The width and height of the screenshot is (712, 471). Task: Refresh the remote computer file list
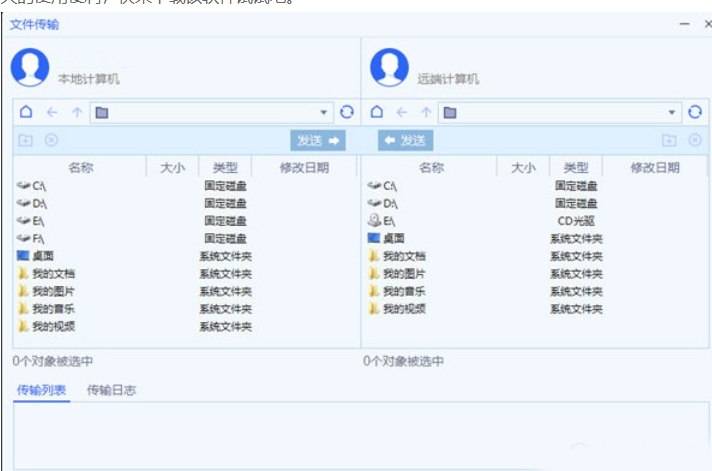click(x=695, y=113)
